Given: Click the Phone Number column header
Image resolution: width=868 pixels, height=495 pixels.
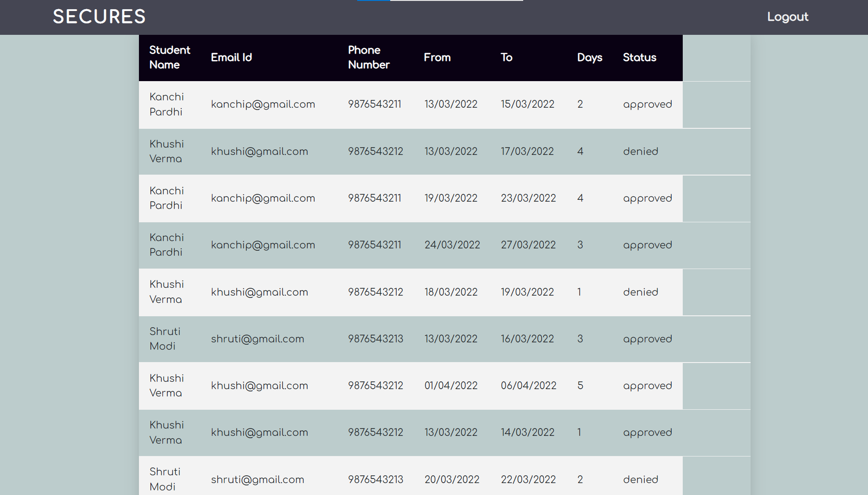Looking at the screenshot, I should pyautogui.click(x=369, y=57).
